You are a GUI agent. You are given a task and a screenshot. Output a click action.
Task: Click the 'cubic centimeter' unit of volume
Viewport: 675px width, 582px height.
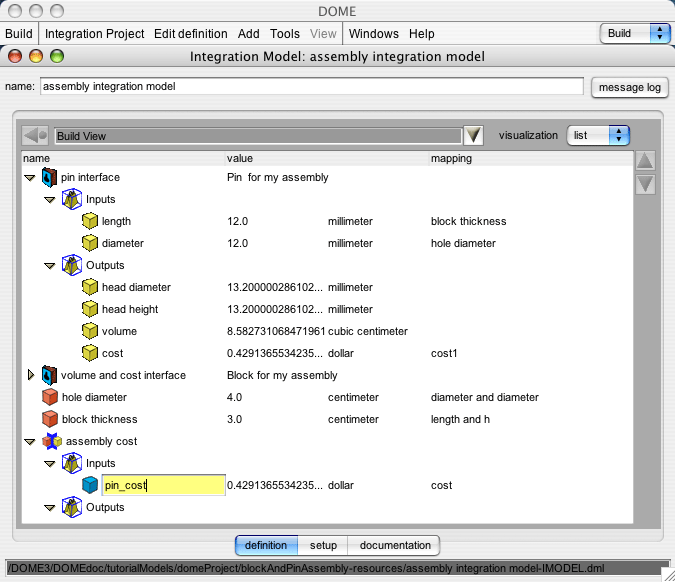tap(368, 331)
